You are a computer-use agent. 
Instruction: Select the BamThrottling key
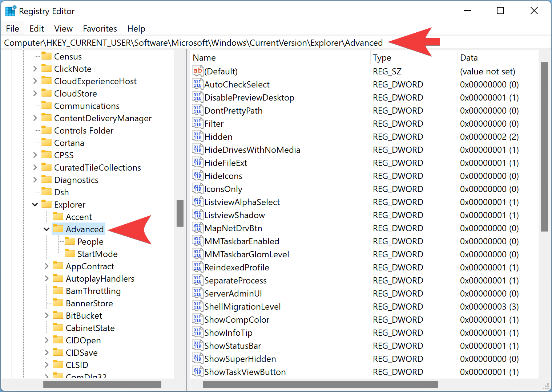point(93,291)
